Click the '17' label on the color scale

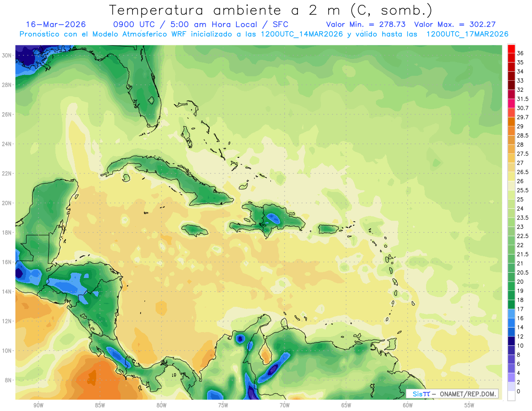pos(520,309)
